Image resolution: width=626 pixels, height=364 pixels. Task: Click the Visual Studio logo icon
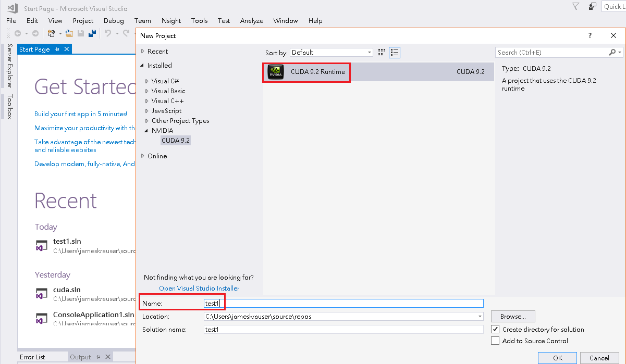click(x=13, y=8)
